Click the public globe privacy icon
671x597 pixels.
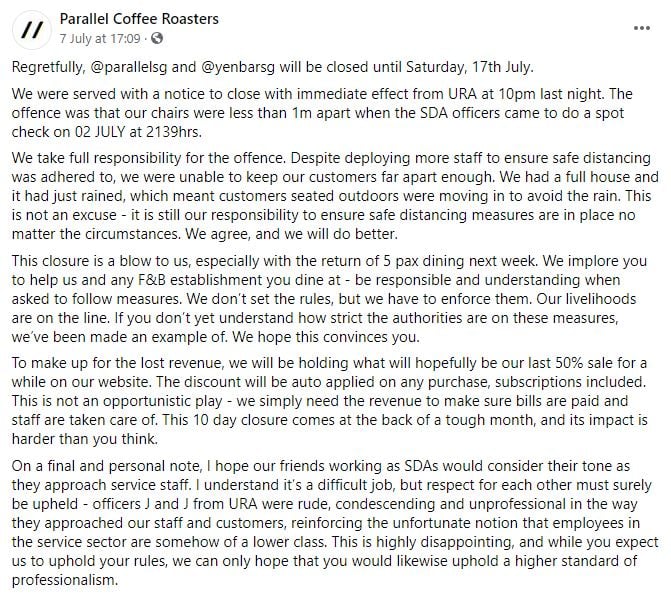(156, 39)
